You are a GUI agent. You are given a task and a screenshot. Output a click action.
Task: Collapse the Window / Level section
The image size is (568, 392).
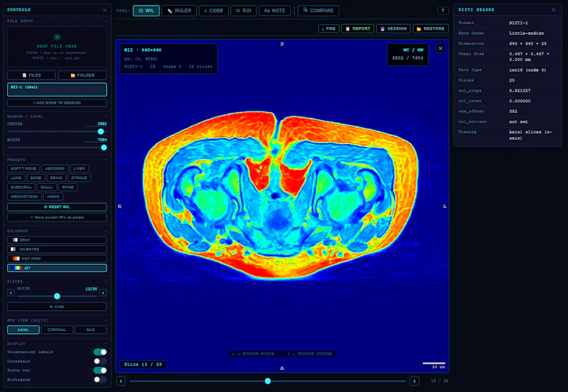(106, 116)
